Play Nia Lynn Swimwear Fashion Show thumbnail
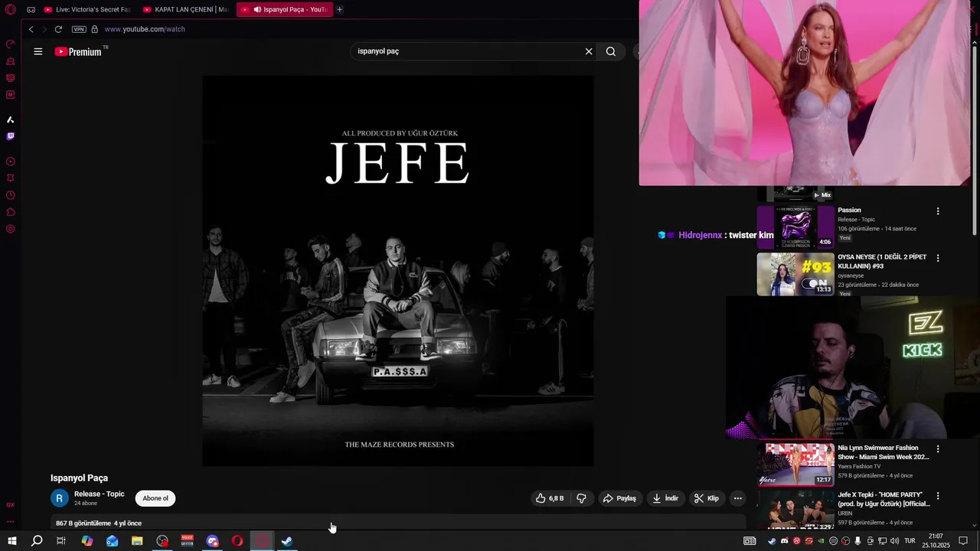The height and width of the screenshot is (551, 980). (x=795, y=465)
